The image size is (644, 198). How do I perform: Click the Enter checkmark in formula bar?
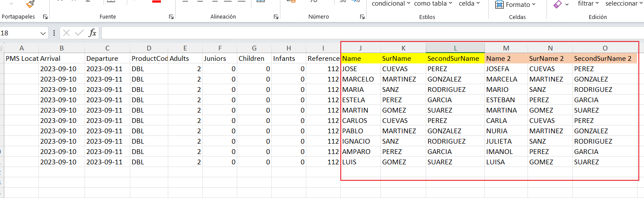click(x=79, y=33)
